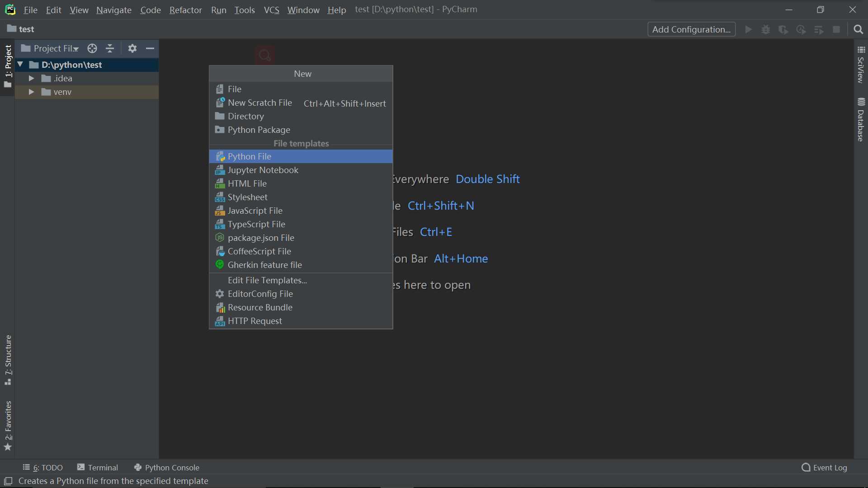This screenshot has width=868, height=488.
Task: Click Add Configuration... button
Action: click(691, 29)
